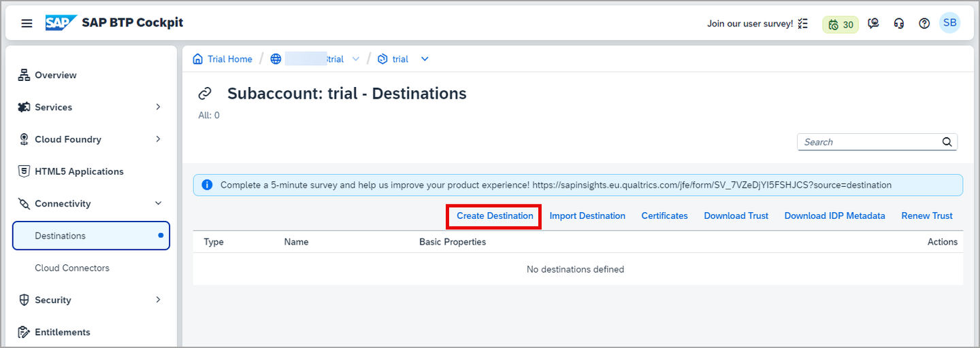Viewport: 980px width, 348px height.
Task: Expand the Cloud Foundry chevron
Action: (x=158, y=139)
